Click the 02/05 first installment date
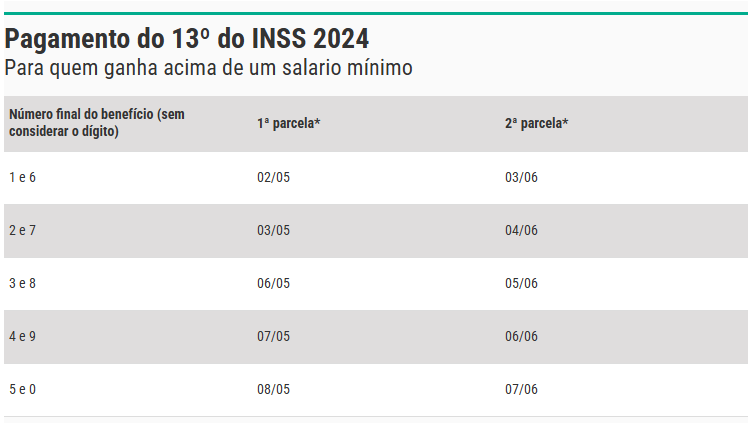This screenshot has width=755, height=423. pos(273,178)
